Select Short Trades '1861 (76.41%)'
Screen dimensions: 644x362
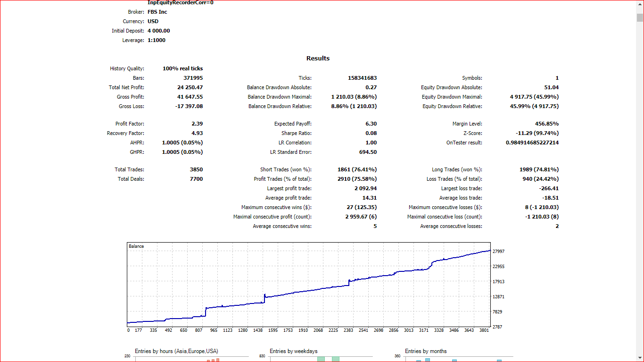click(357, 169)
